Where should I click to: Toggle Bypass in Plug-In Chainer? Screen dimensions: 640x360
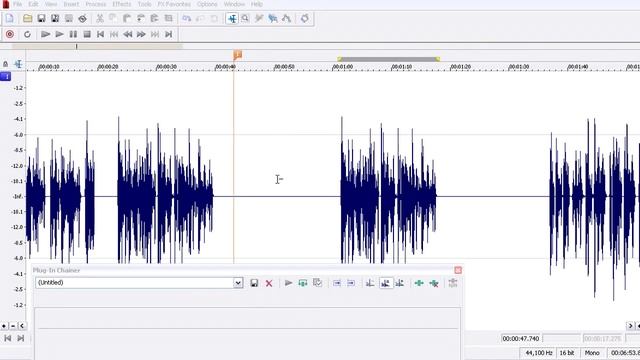pos(303,283)
